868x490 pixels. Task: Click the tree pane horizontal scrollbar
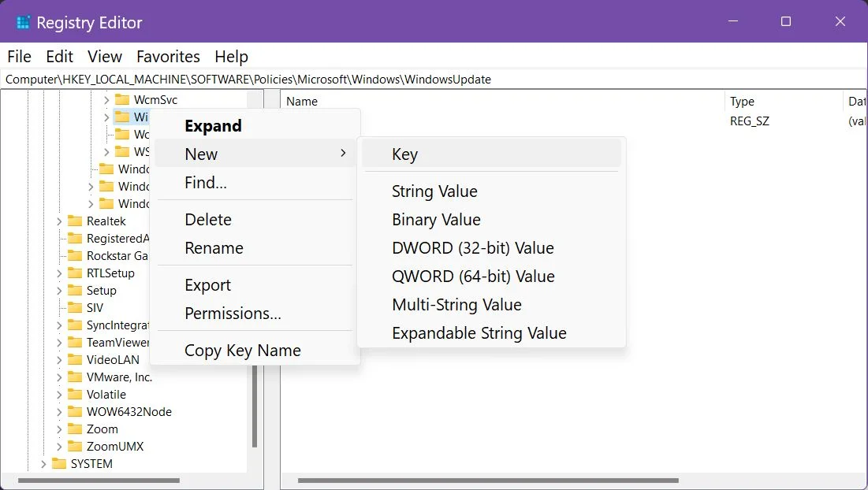99,480
